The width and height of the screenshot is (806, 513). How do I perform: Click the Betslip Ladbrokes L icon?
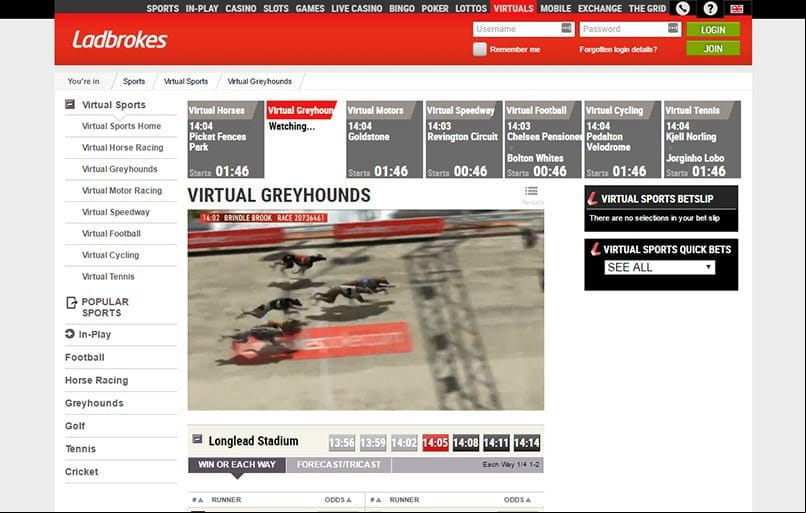(593, 198)
